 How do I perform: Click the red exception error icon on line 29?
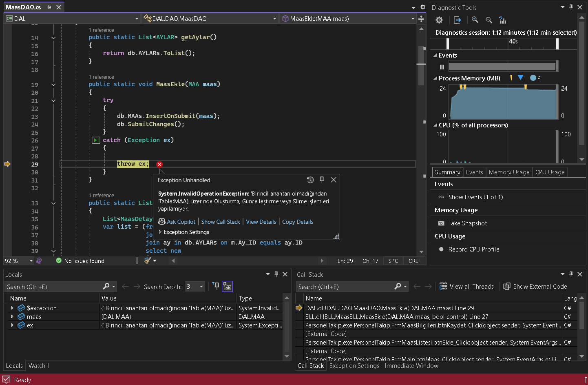(x=159, y=164)
